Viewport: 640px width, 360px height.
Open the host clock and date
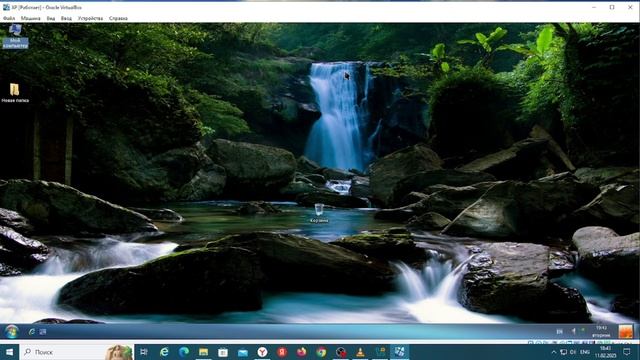[606, 352]
